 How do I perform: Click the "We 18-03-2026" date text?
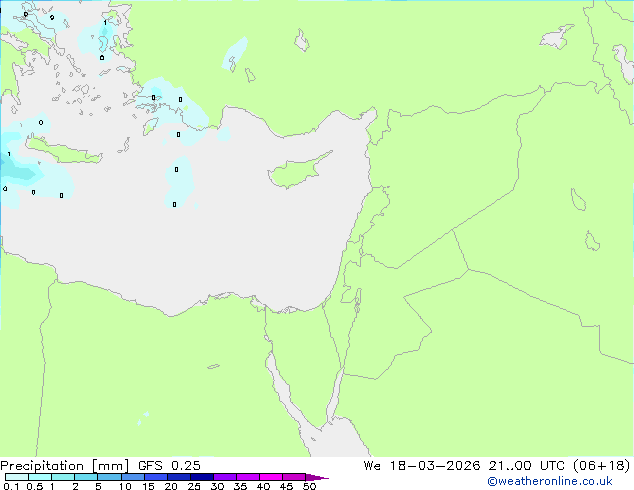422,466
